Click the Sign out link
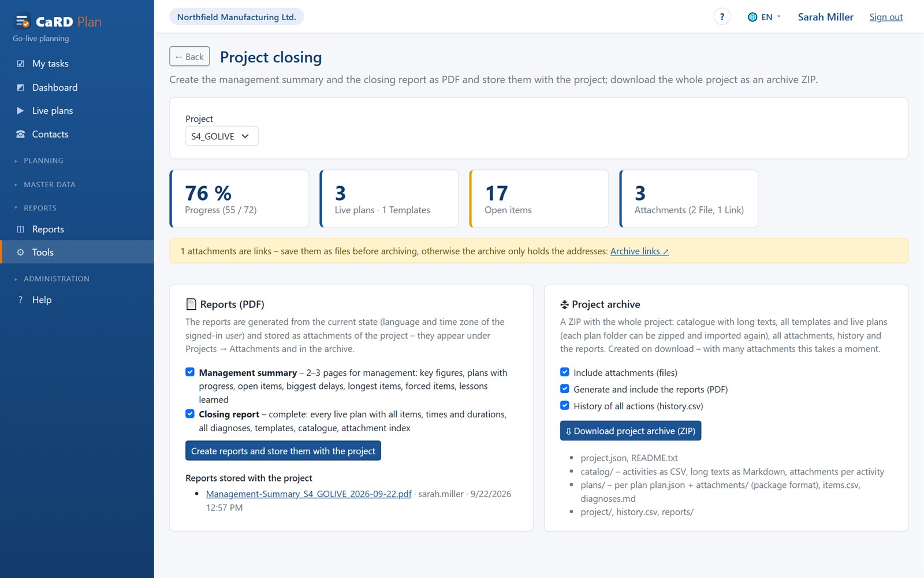 (886, 17)
